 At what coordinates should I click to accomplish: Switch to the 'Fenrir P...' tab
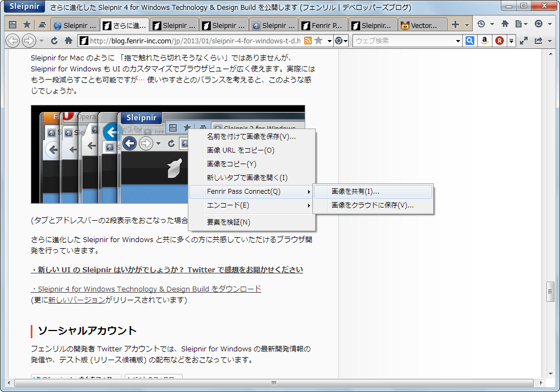point(323,25)
